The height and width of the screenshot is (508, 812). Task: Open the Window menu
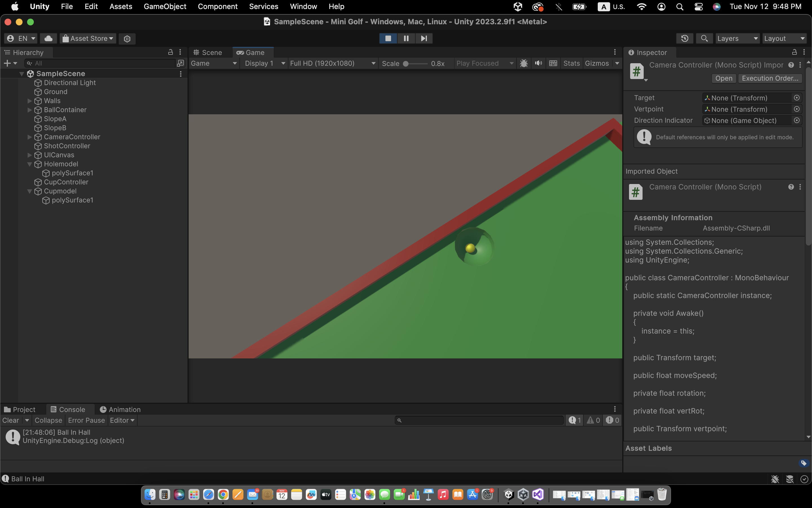303,6
